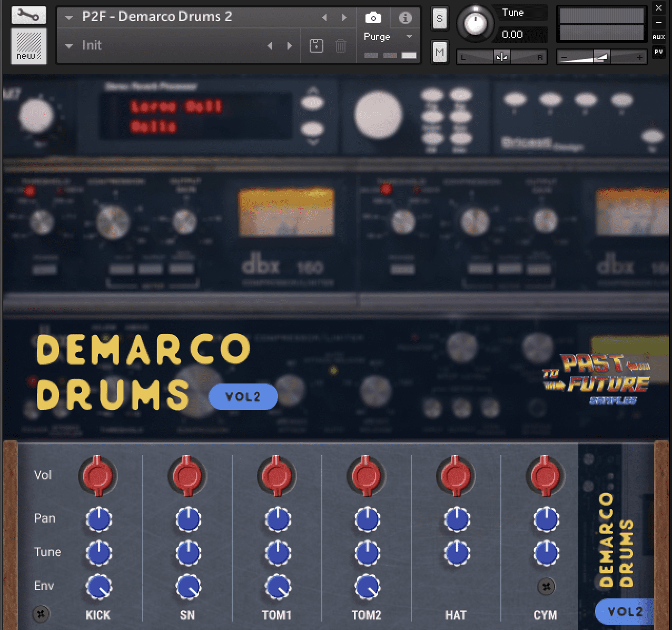Load the next instrument arrow
Image resolution: width=672 pixels, height=630 pixels.
point(344,17)
